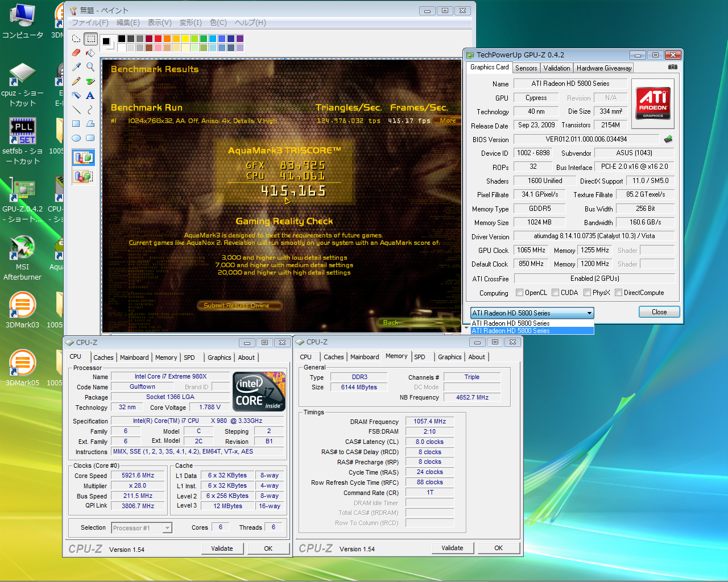728x582 pixels.
Task: Click OK in the left CPU-Z window
Action: tap(268, 548)
